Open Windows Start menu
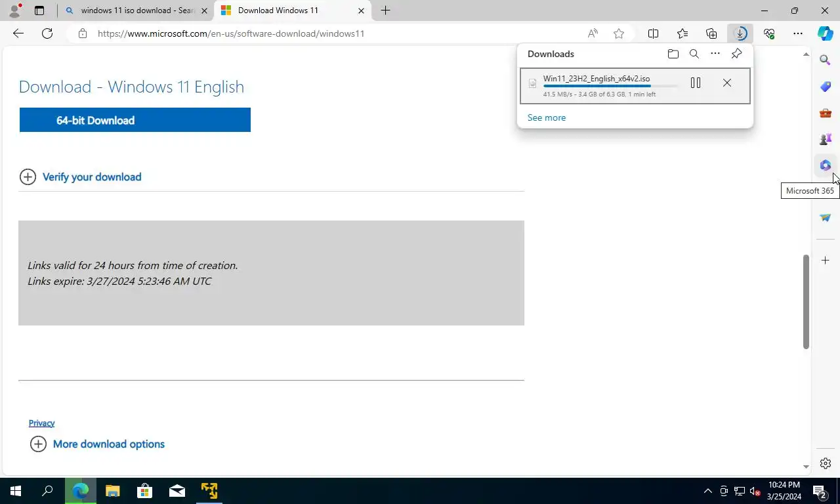Image resolution: width=840 pixels, height=504 pixels. (x=16, y=491)
